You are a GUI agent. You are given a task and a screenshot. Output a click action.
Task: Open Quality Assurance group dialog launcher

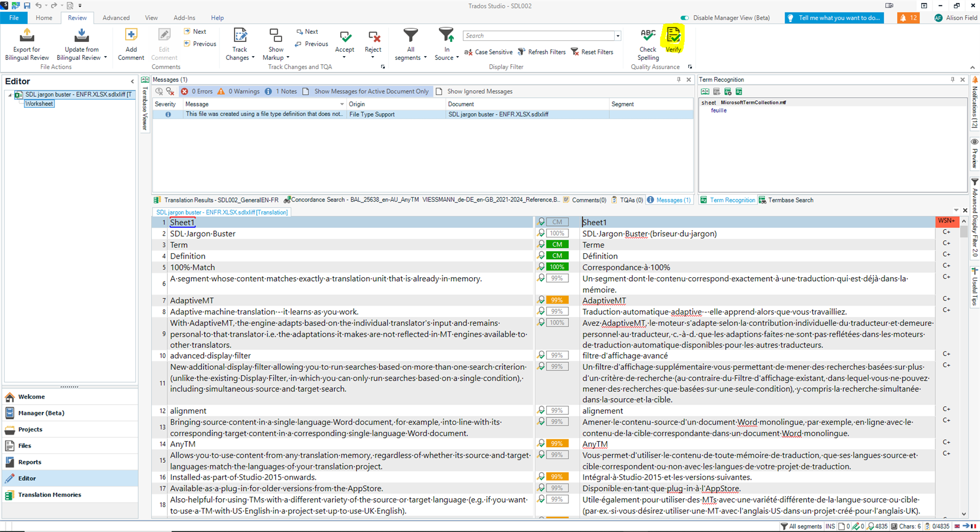[x=690, y=67]
